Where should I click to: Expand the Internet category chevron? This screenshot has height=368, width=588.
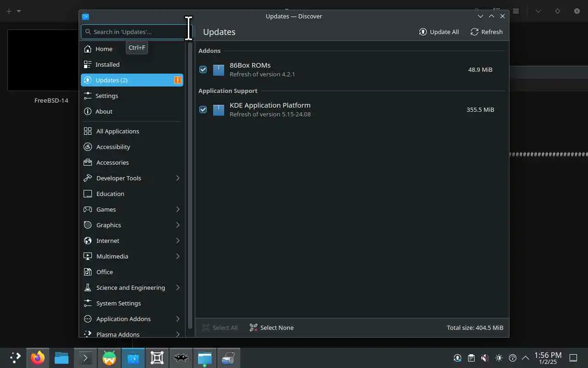(x=178, y=241)
